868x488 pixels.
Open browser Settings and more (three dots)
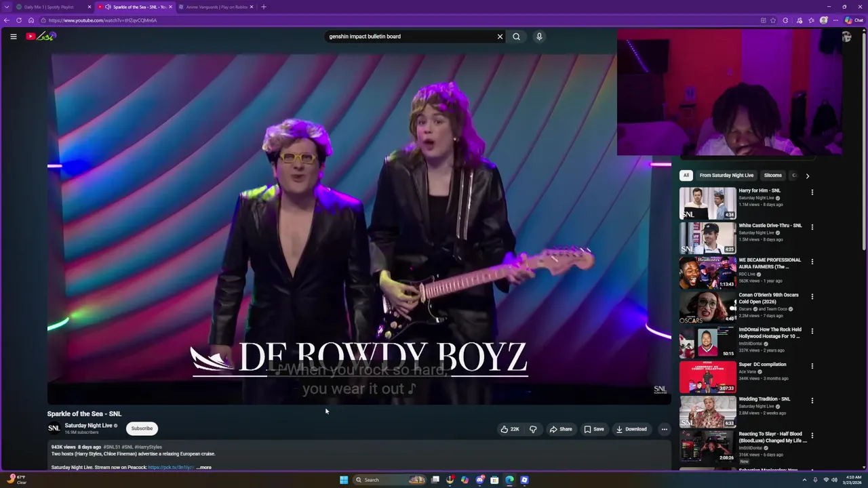click(835, 20)
